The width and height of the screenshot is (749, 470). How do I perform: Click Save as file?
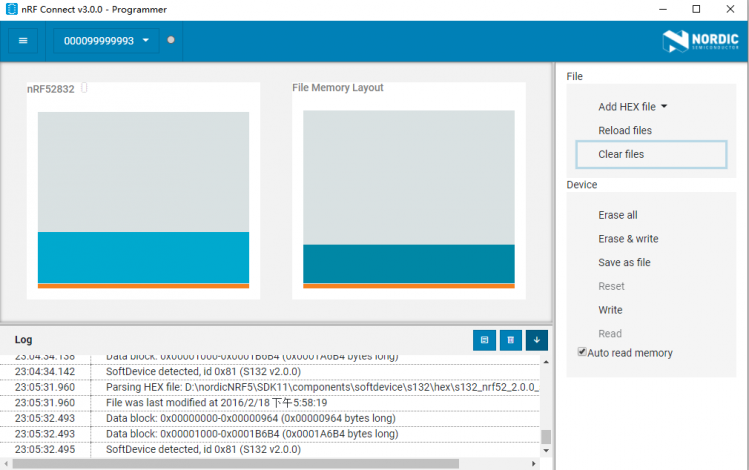click(624, 262)
